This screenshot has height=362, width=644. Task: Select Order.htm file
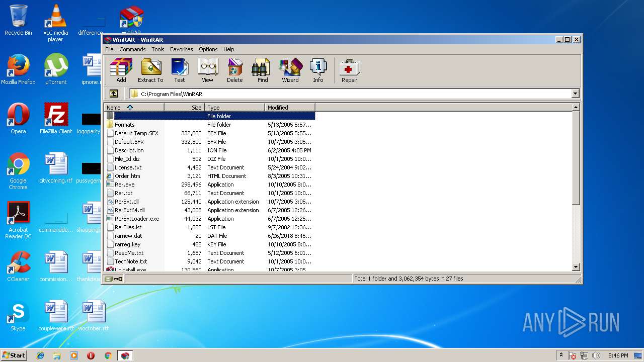tap(210, 176)
